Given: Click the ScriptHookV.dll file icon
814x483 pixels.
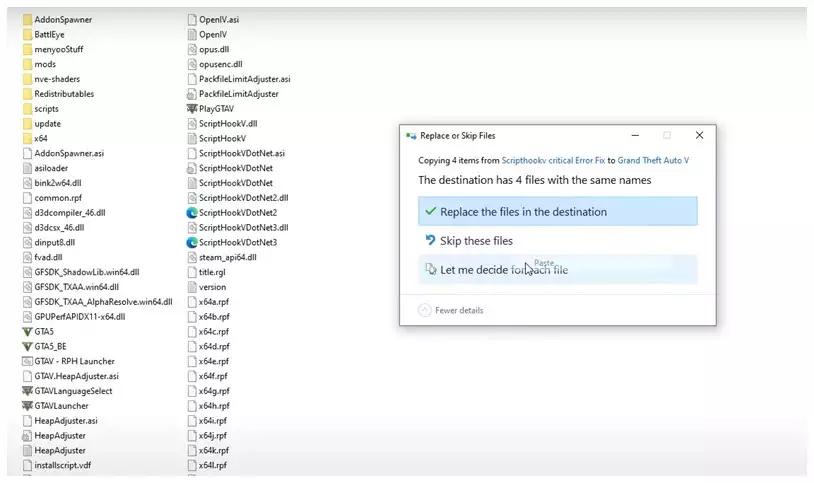Looking at the screenshot, I should (x=192, y=124).
